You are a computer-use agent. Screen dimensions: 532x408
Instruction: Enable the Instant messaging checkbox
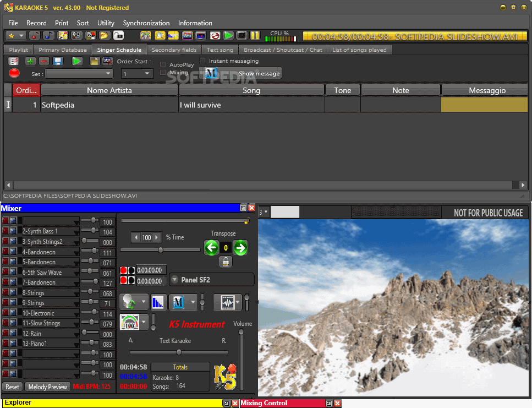click(x=202, y=61)
